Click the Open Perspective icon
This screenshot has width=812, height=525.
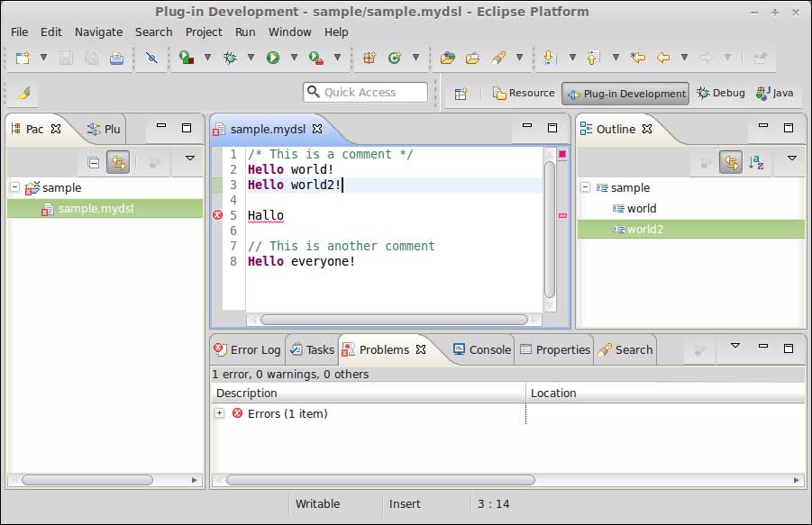[x=461, y=93]
